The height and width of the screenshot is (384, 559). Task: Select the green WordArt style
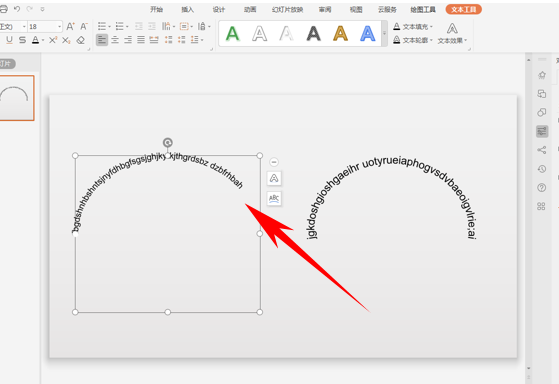(x=232, y=34)
